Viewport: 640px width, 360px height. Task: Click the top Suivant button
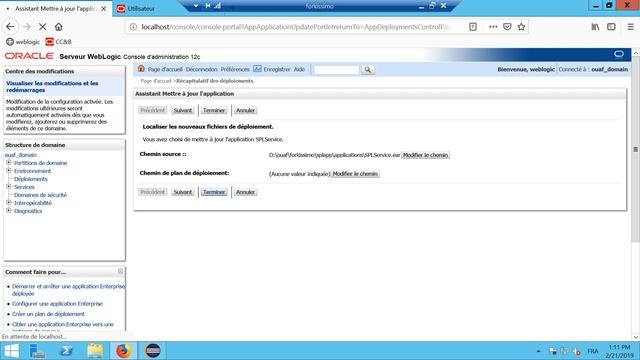182,110
